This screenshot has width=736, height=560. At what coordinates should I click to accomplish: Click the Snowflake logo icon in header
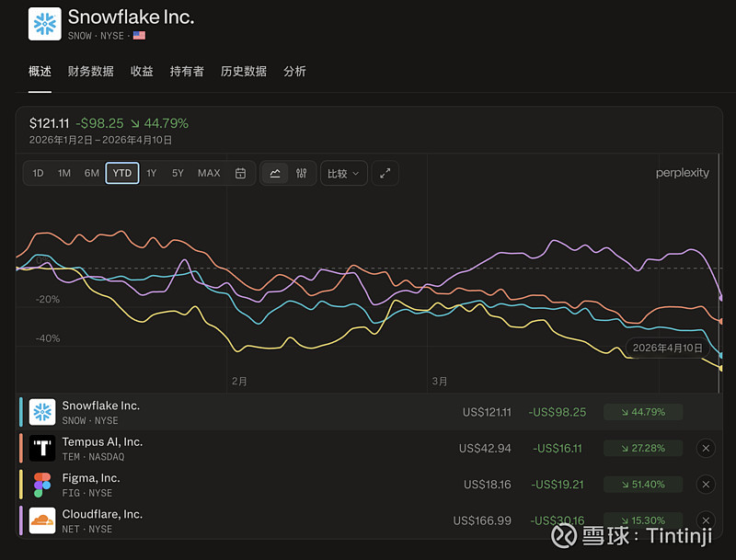44,24
